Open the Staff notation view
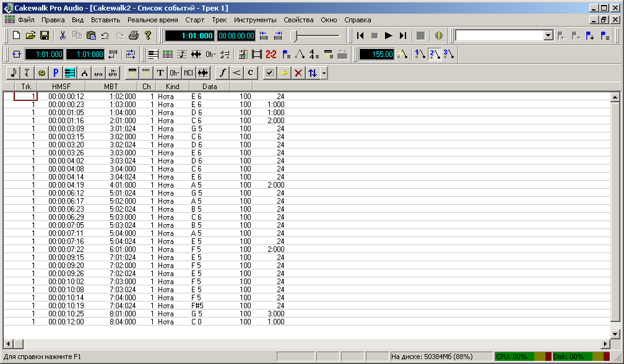 (182, 54)
